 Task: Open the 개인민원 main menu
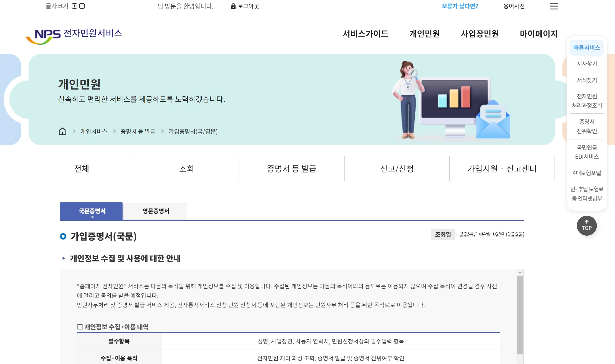tap(424, 34)
